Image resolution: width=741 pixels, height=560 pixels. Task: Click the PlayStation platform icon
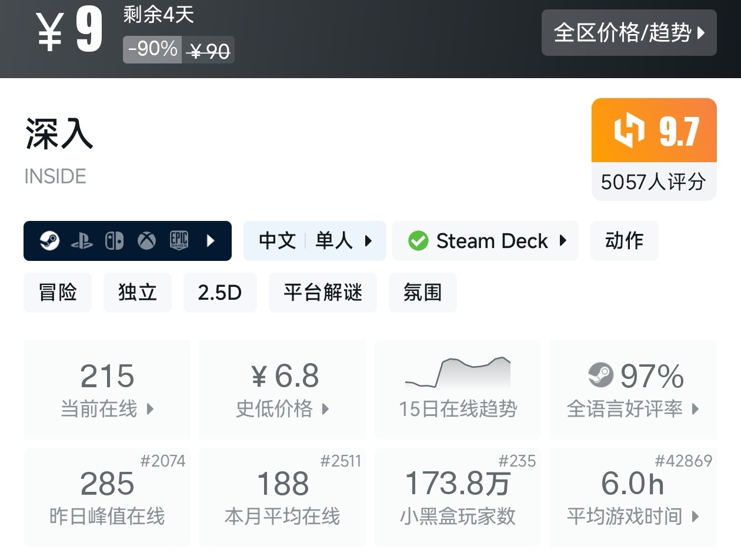coord(82,241)
